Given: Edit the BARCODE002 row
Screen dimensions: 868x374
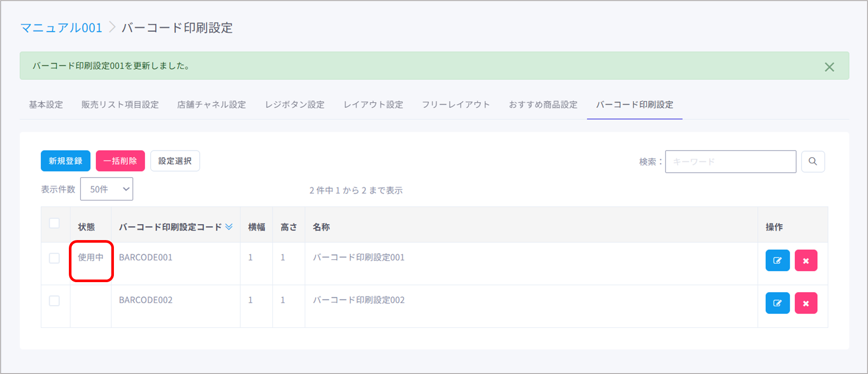Looking at the screenshot, I should coord(777,303).
